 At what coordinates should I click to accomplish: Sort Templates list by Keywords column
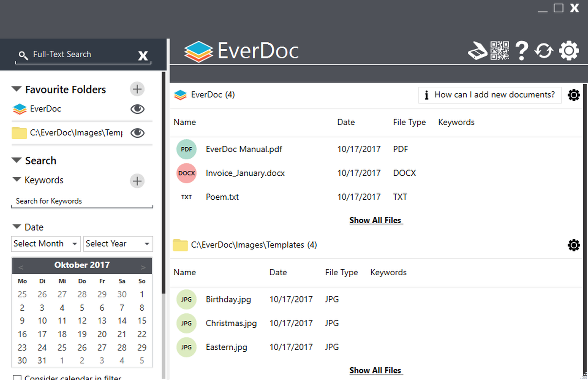(388, 273)
